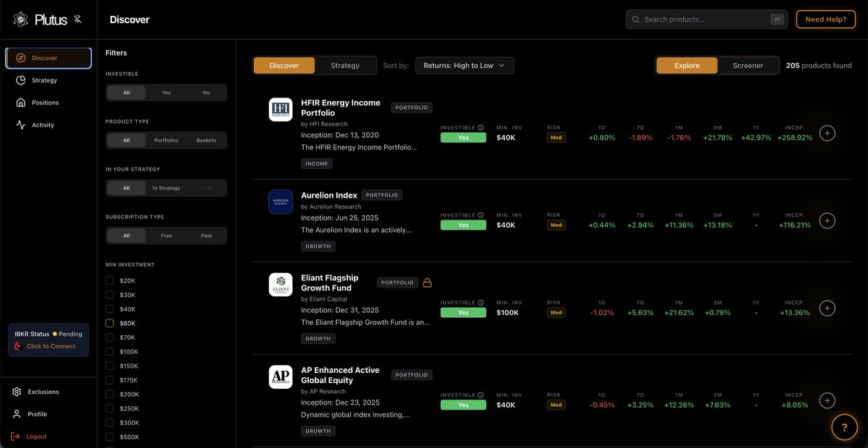Click '+258.92%' inception return for HFIR
Screen dimensions: 868x448
[794, 137]
